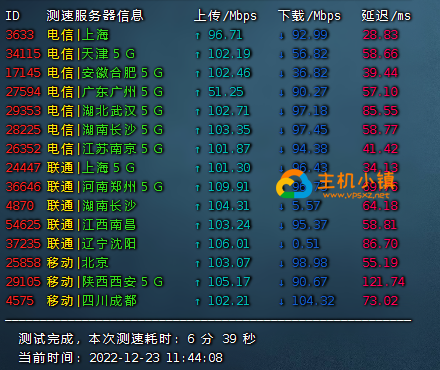The image size is (440, 370).
Task: Click download value 56.82
Action: (310, 54)
